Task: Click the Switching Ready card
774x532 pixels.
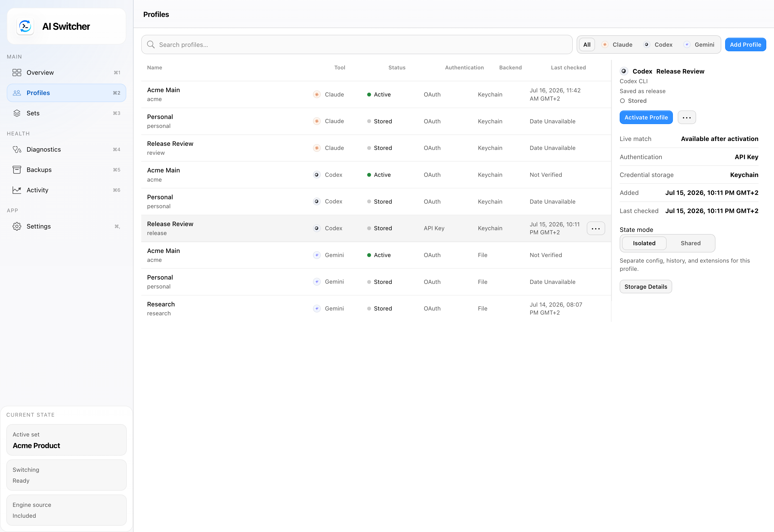Action: (x=66, y=475)
